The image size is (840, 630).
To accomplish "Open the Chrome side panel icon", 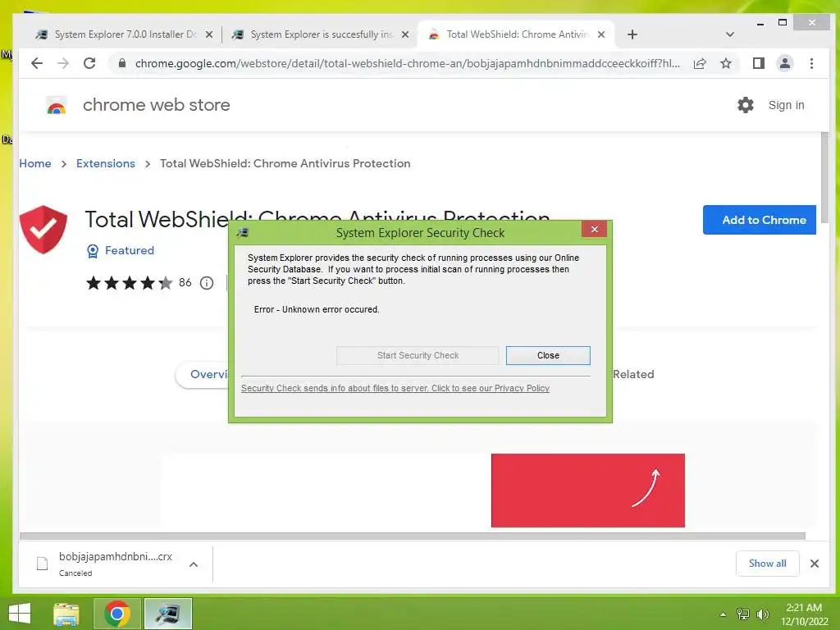I will tap(758, 63).
